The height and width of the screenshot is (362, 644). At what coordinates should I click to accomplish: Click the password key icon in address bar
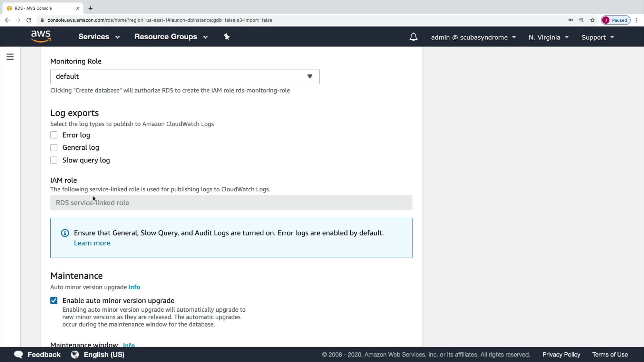(571, 20)
